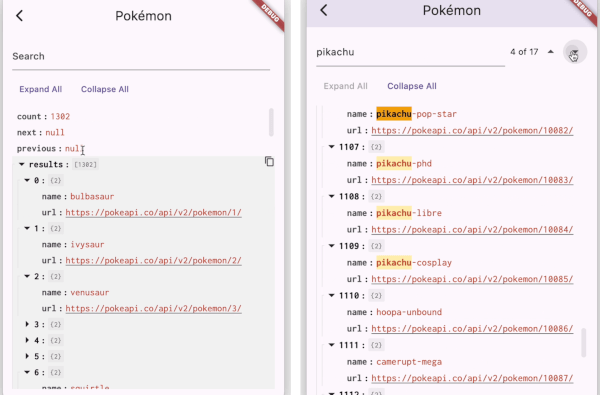The image size is (600, 395).
Task: Select the pikachu-libre name
Action: 409,213
